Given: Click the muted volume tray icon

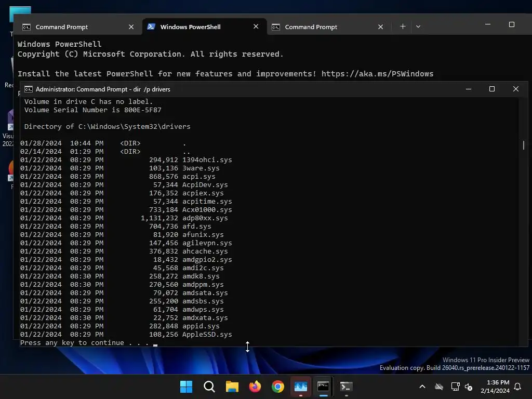Looking at the screenshot, I should point(469,387).
